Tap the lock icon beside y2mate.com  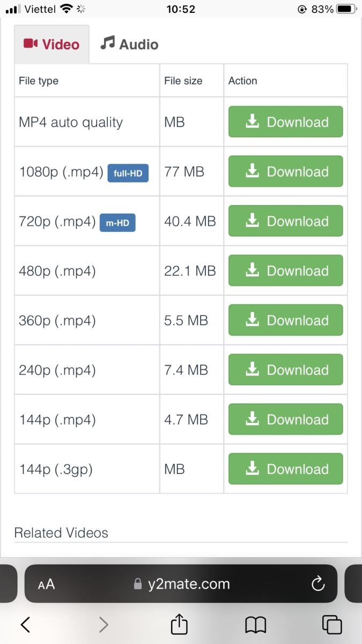click(138, 584)
